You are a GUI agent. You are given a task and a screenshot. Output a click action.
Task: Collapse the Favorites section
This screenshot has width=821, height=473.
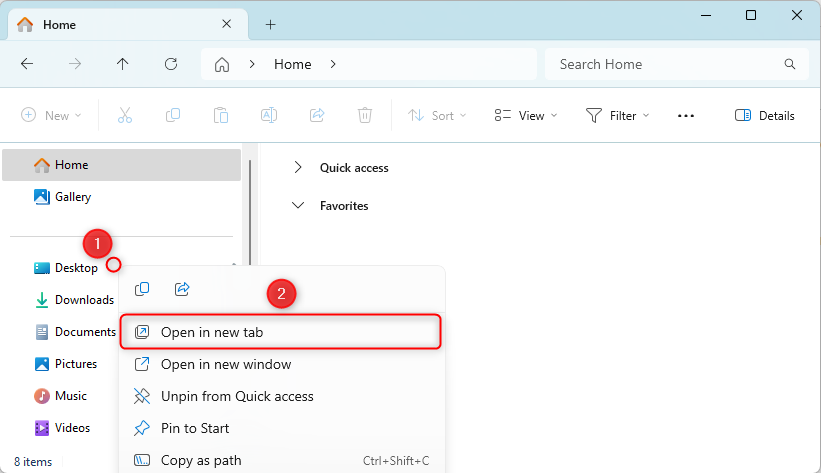pyautogui.click(x=298, y=206)
